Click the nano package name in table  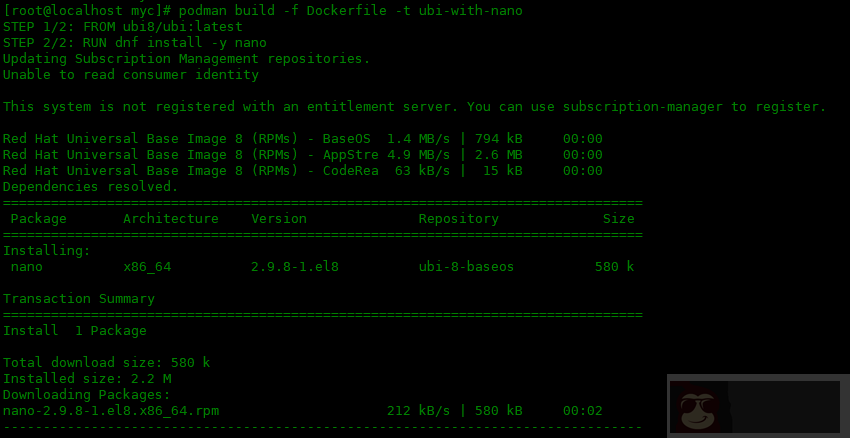click(26, 267)
